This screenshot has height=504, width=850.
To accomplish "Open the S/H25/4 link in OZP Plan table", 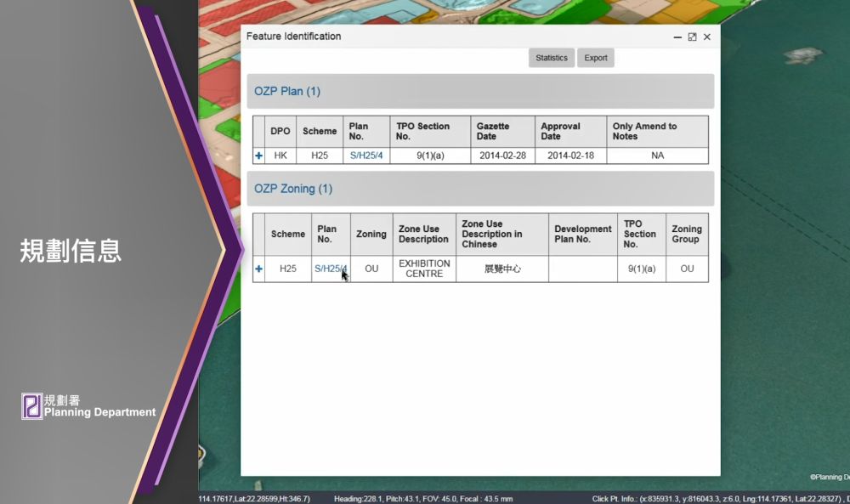I will (365, 156).
